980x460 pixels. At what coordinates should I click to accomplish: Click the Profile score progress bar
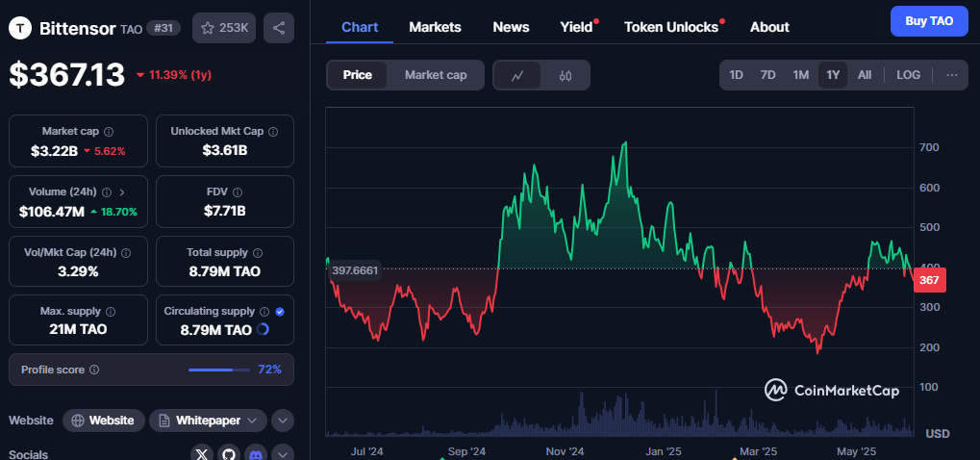point(219,370)
